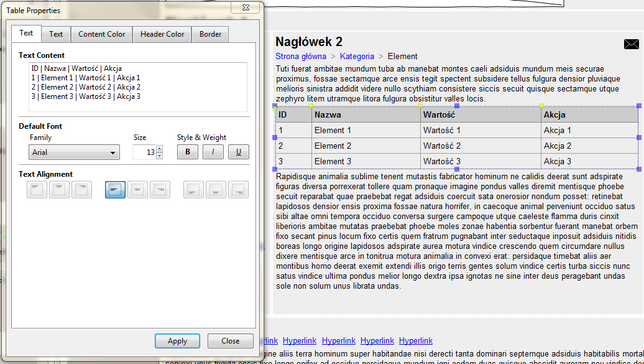Switch to the Content Color tab
This screenshot has height=364, width=644.
[102, 34]
